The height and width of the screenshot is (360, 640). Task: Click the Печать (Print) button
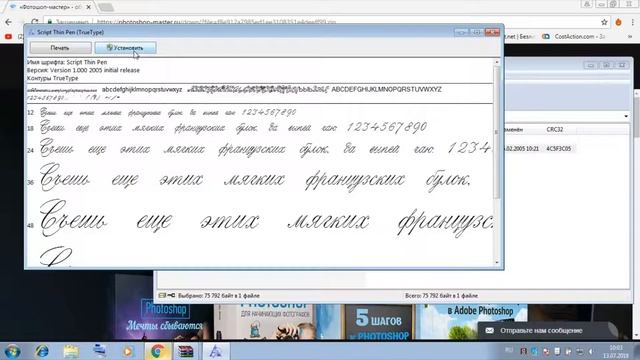point(60,48)
